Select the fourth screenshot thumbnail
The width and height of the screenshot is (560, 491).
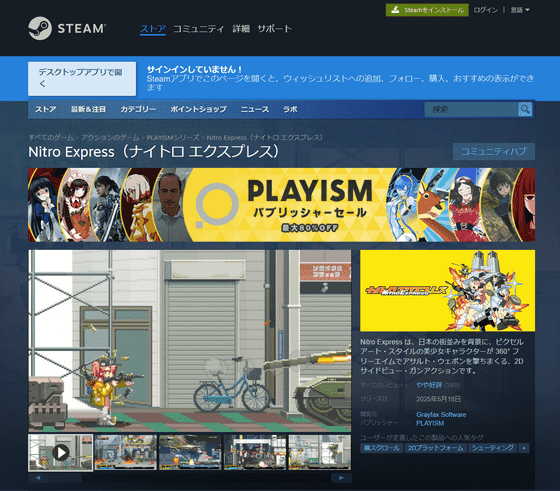click(x=255, y=452)
